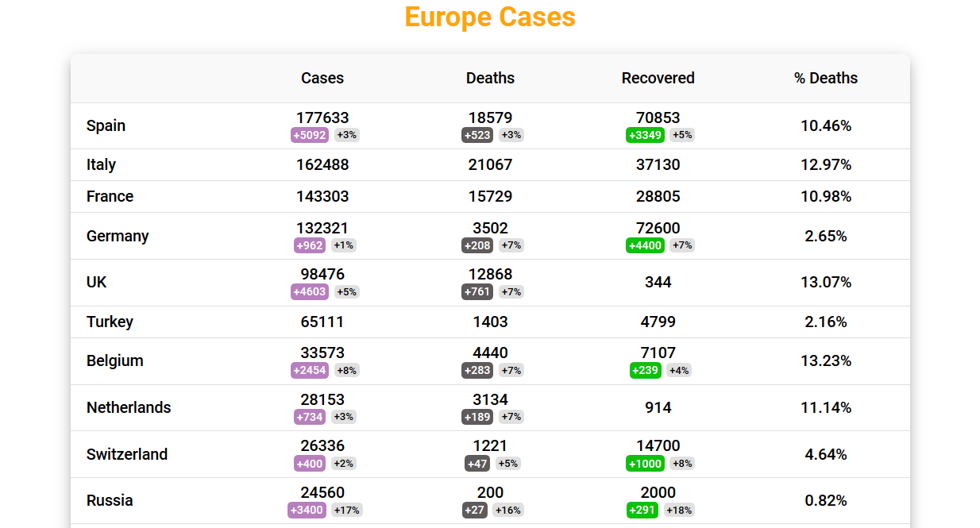Click Turkey's 2.16% death rate

(x=826, y=322)
